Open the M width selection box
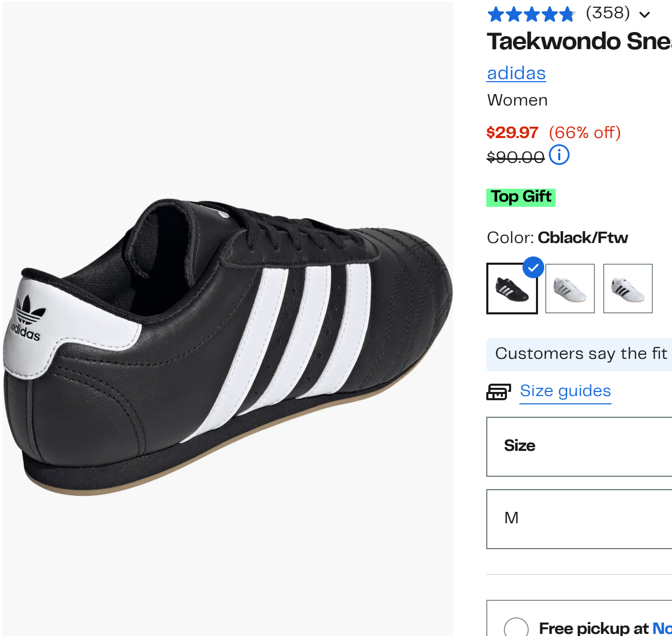672x636 pixels. tap(579, 519)
